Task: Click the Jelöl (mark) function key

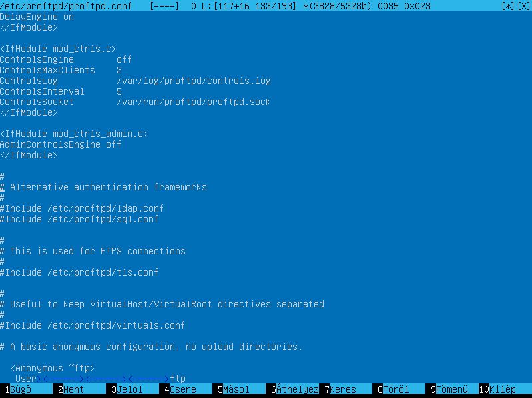Action: pyautogui.click(x=127, y=389)
